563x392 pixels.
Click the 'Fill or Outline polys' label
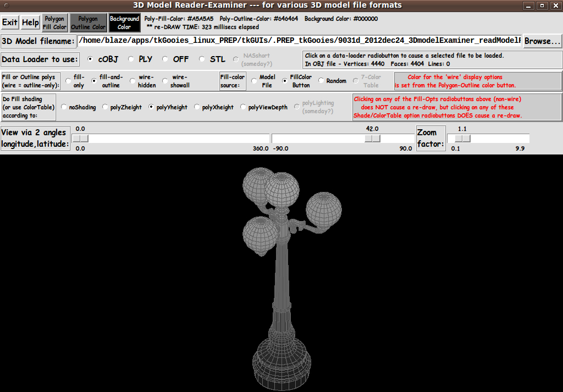point(31,81)
